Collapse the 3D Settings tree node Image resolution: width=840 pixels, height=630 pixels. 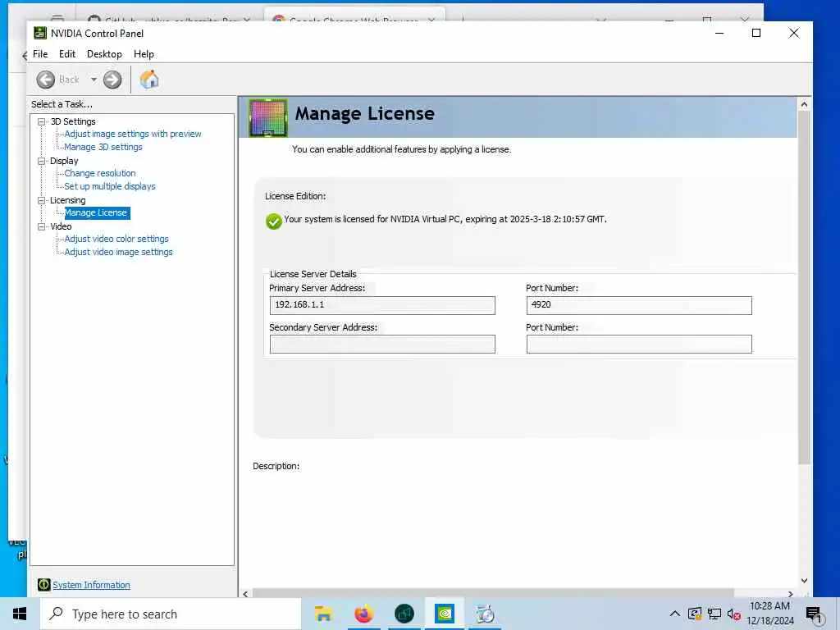pos(41,121)
